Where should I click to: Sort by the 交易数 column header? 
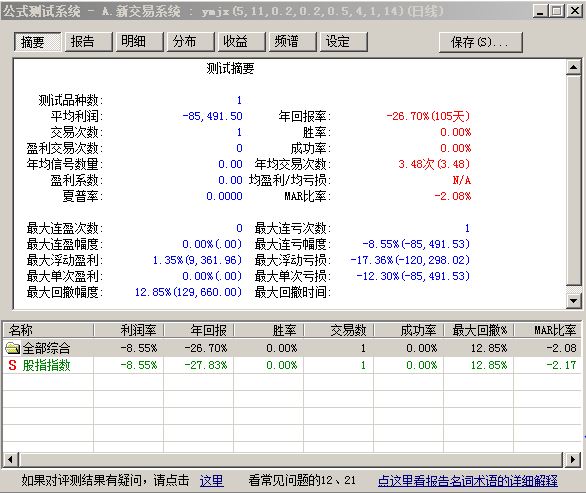click(339, 330)
